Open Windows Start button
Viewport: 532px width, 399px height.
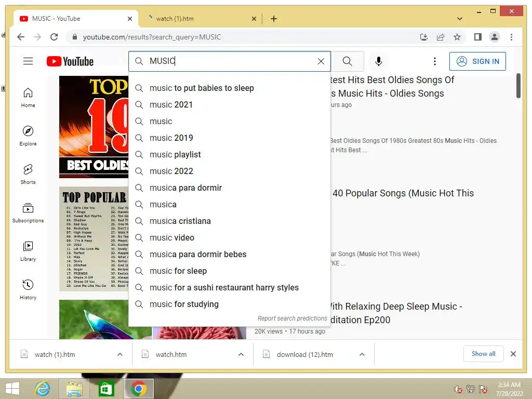tap(12, 389)
